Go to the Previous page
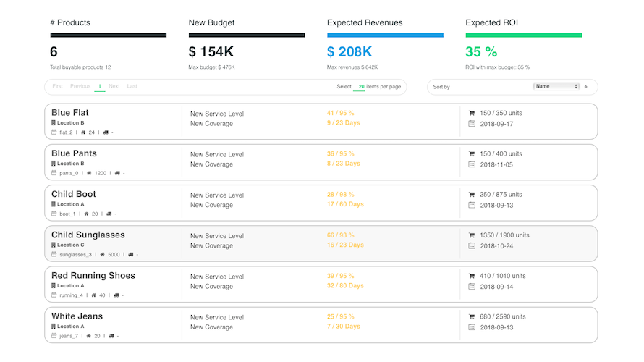 tap(80, 86)
